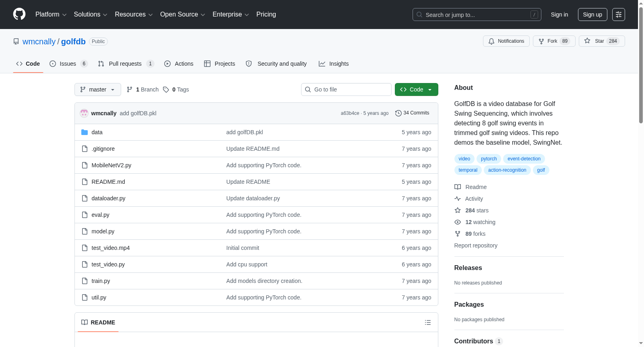The width and height of the screenshot is (644, 347).
Task: Open the test_video.py file
Action: (x=108, y=264)
